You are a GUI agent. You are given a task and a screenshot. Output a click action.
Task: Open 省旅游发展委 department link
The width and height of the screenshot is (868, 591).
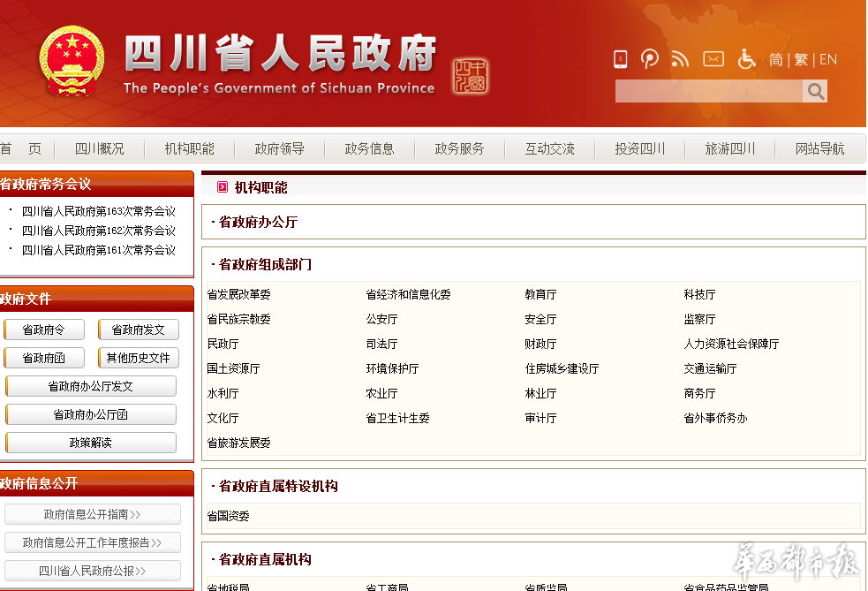click(x=238, y=443)
